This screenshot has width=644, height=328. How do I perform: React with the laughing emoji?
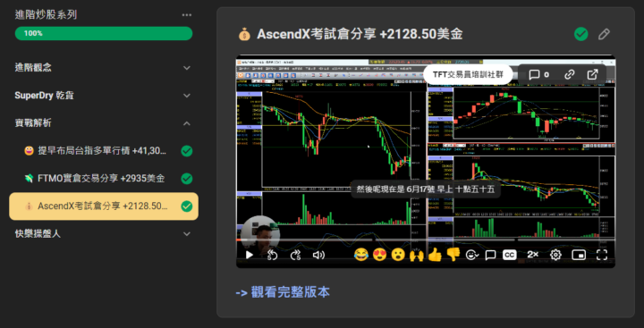click(x=361, y=255)
